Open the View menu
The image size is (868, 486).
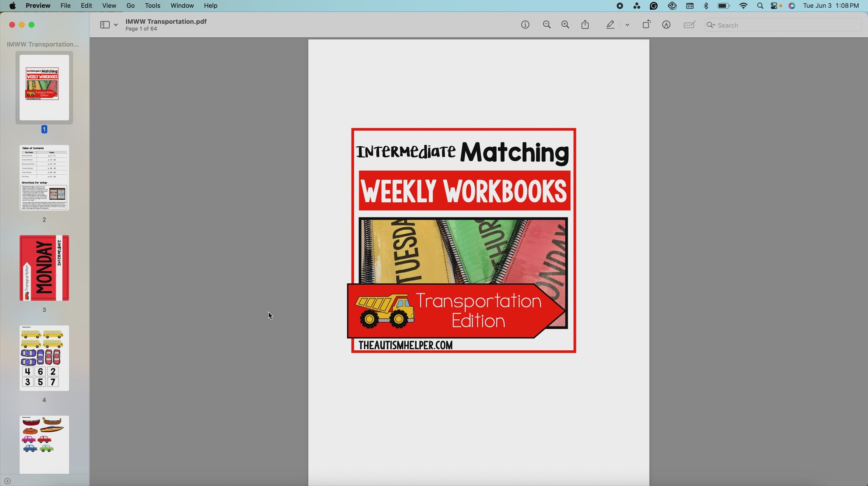[109, 6]
